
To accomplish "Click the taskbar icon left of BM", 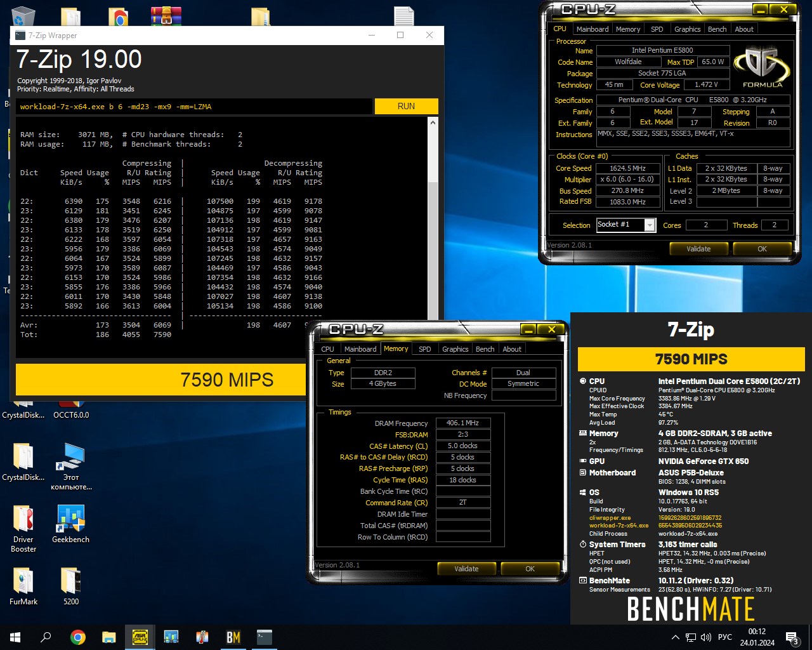I will tap(202, 637).
